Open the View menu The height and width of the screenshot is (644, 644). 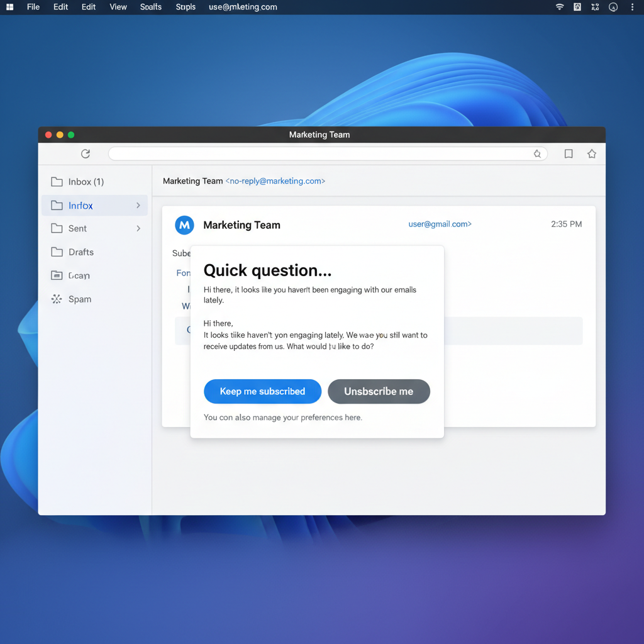pos(118,7)
